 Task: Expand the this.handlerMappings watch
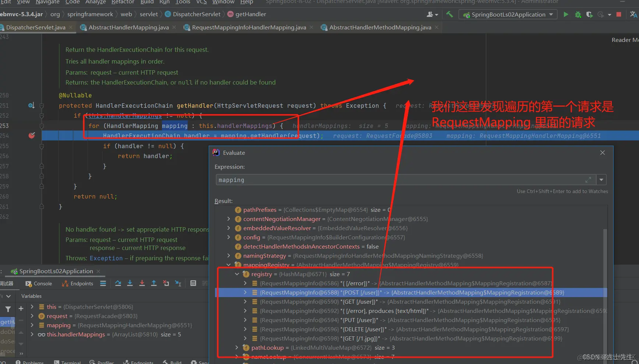coord(32,334)
